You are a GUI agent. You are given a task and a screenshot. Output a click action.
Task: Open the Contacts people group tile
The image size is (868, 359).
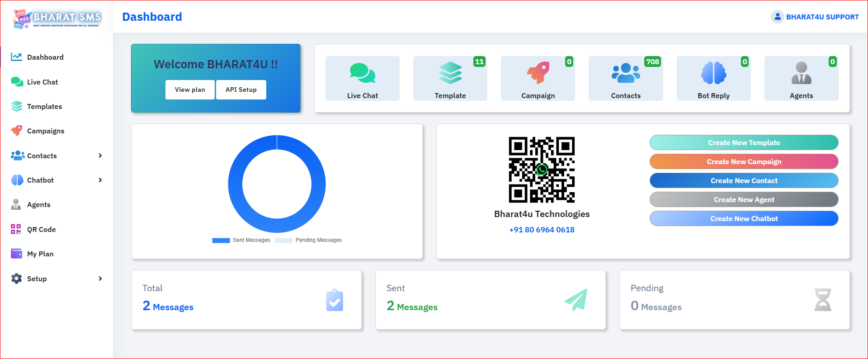coord(625,73)
